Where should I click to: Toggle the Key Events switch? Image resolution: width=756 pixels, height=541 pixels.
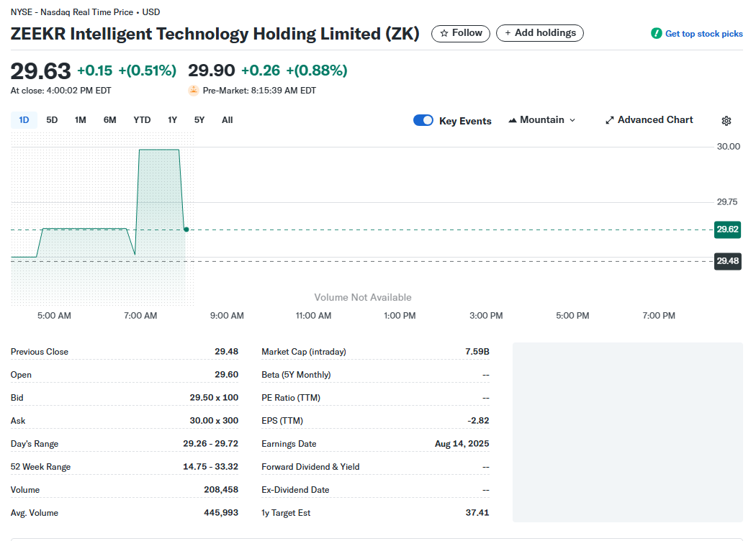click(423, 120)
